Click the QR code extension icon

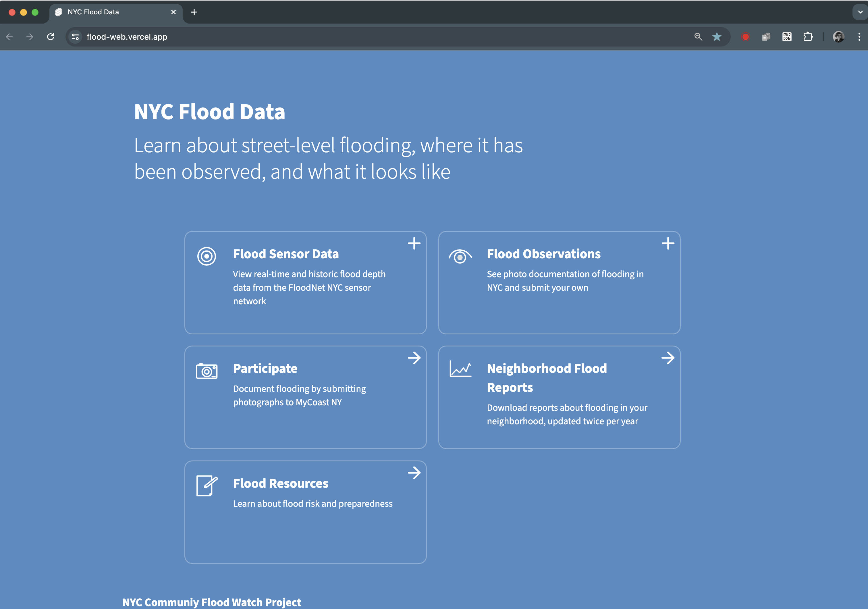787,37
